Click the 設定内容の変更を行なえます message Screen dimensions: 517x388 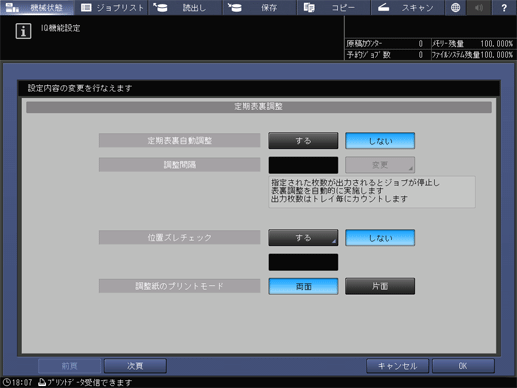coord(80,88)
